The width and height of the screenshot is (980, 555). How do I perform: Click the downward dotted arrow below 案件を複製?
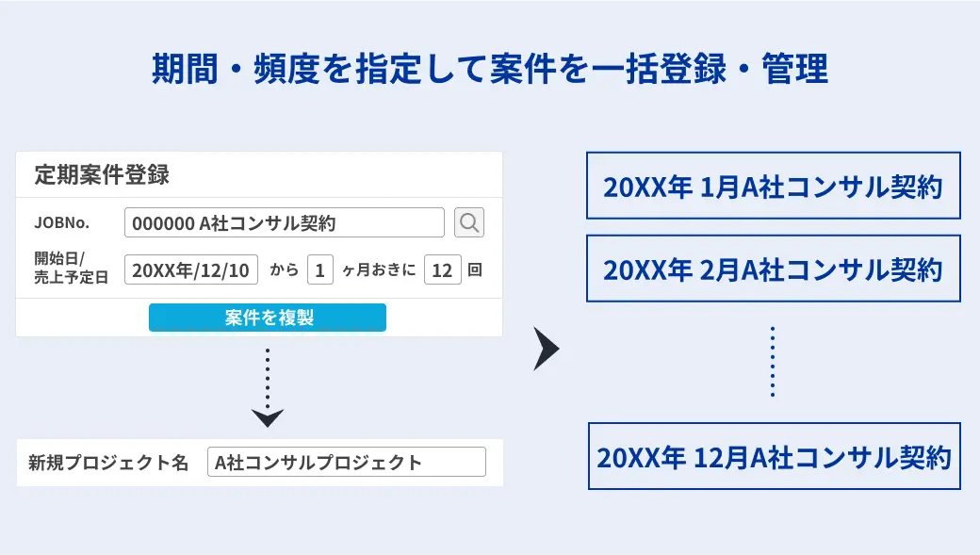coord(268,387)
